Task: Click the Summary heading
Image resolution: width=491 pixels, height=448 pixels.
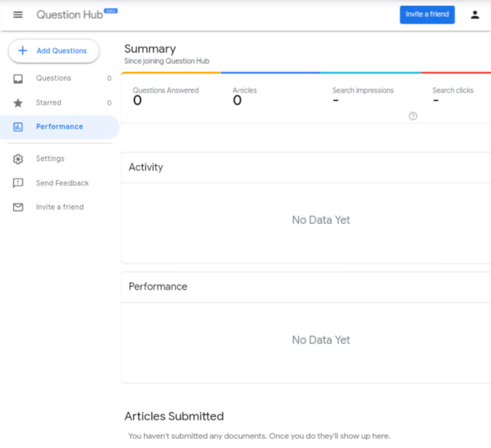Action: tap(150, 49)
